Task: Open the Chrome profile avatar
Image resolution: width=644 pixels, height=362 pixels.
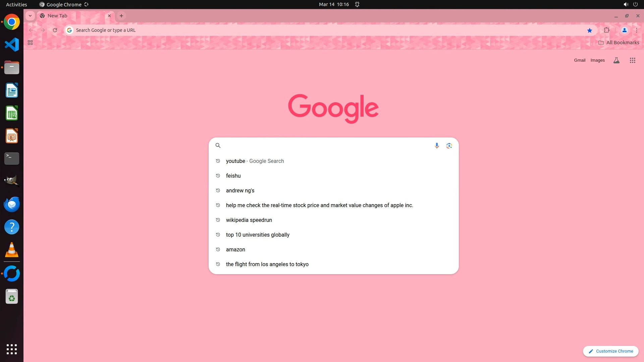Action: coord(624,30)
